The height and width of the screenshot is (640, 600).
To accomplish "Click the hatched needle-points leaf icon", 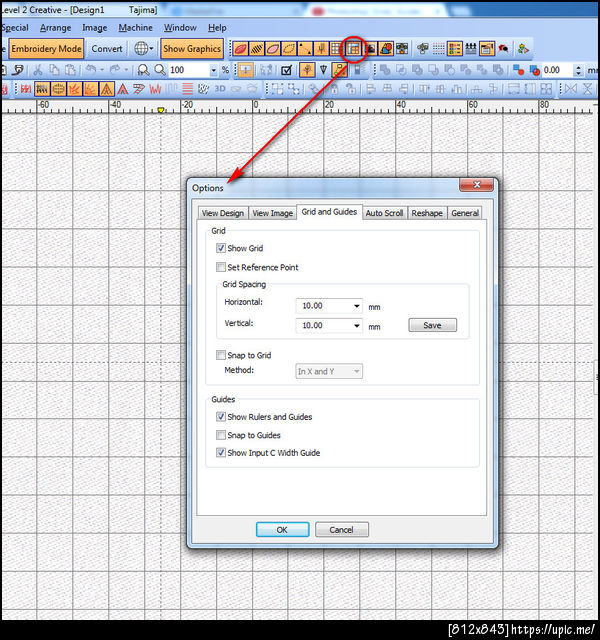I will (256, 49).
